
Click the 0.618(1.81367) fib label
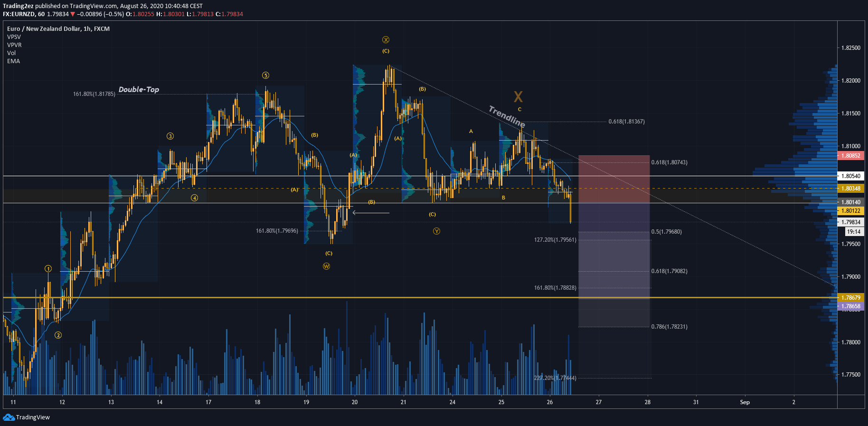point(627,122)
